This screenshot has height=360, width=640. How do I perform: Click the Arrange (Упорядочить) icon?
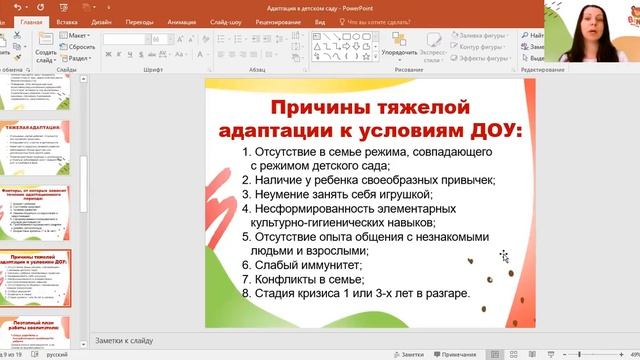tap(399, 40)
